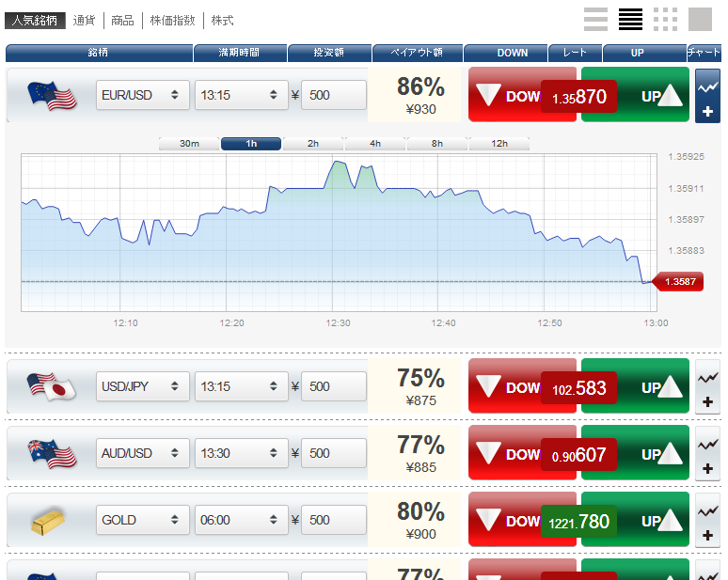Screen dimensions: 728x580
Task: Click the ペイアウト額 column header
Action: point(418,53)
